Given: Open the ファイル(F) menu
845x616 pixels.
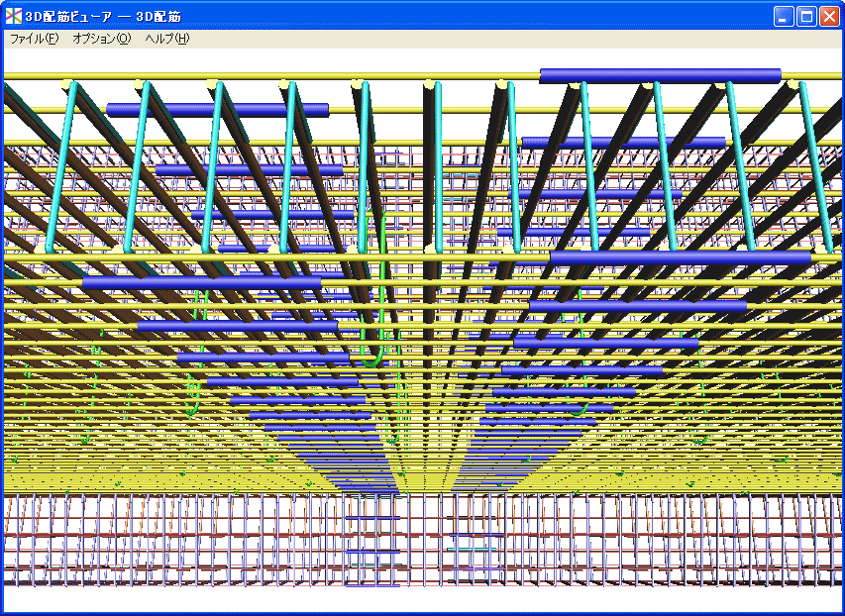Looking at the screenshot, I should coord(34,39).
